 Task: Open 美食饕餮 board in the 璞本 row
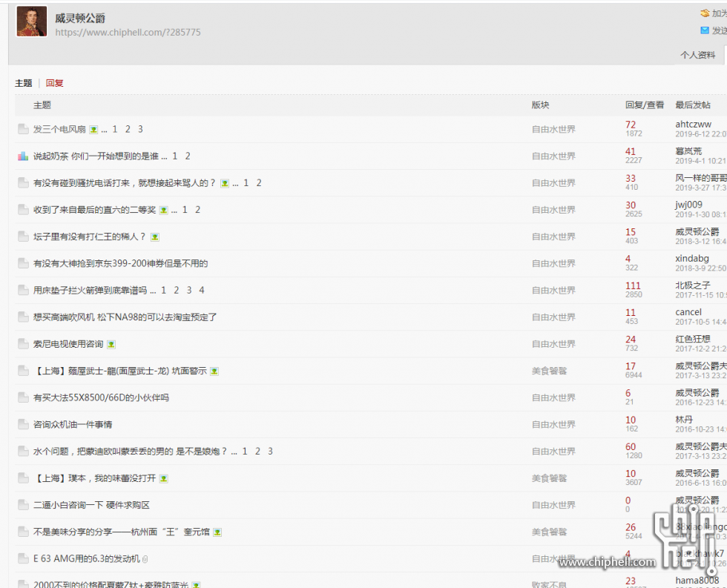tap(549, 478)
